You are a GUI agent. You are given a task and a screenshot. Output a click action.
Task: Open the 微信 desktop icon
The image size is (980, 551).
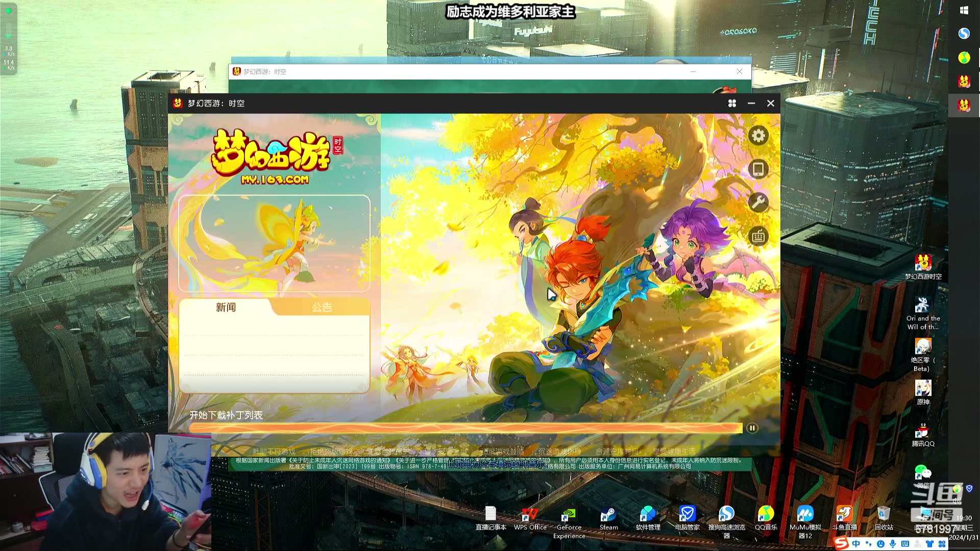pos(923,475)
